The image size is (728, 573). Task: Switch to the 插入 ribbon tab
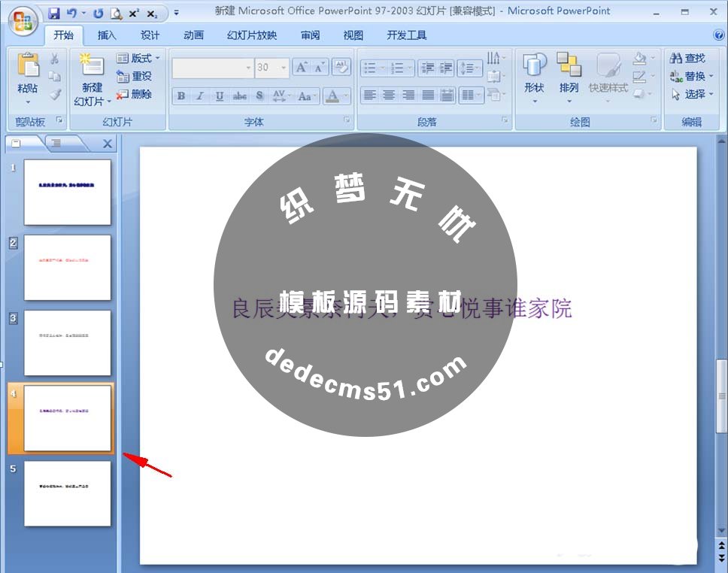tap(106, 35)
